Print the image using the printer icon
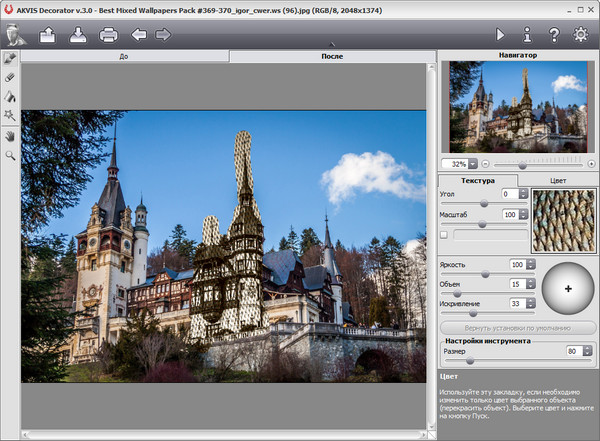 click(x=108, y=36)
